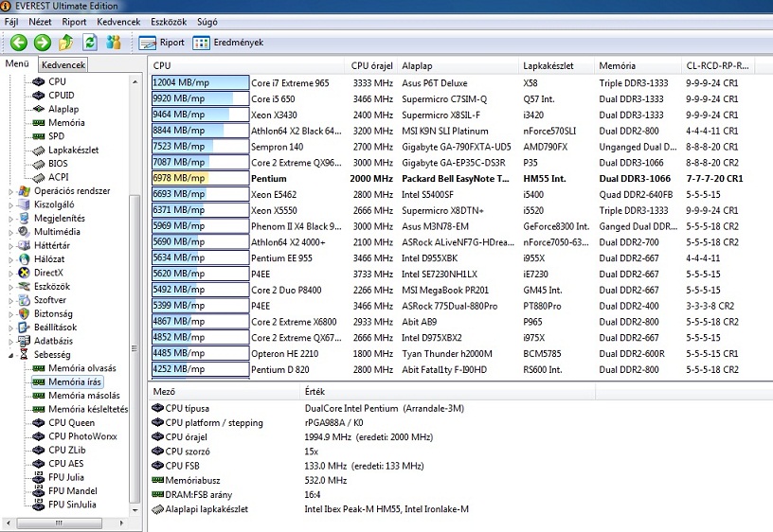
Task: Open CPU ZLib benchmark
Action: pos(59,451)
